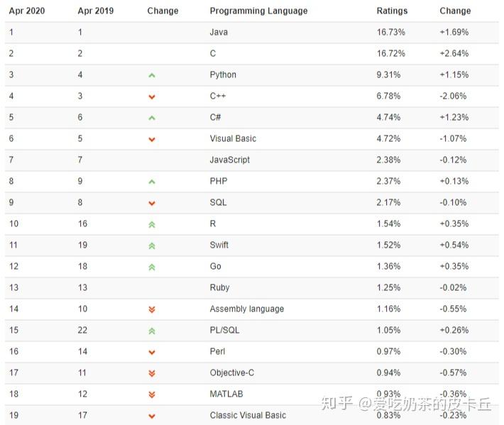504x425 pixels.
Task: Click the green up arrow beside Python
Action: 152,75
